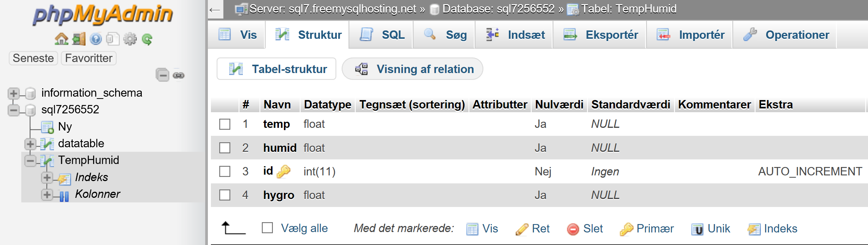Viewport: 868px width, 245px height.
Task: Click the link with main panel icon
Action: coord(179,75)
